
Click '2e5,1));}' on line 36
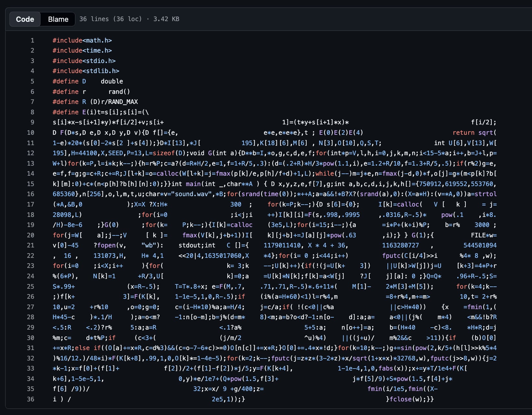click(228, 399)
